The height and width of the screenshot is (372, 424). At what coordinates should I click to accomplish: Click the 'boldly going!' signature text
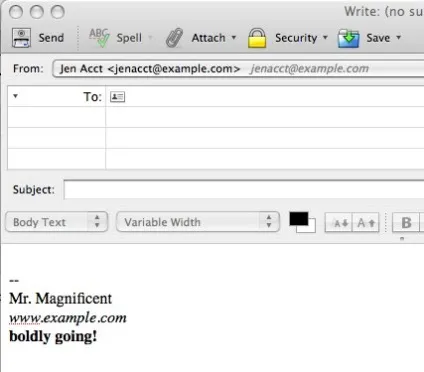pyautogui.click(x=53, y=336)
